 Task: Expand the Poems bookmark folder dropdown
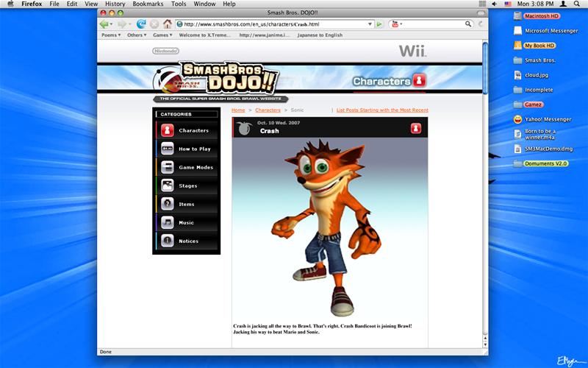coord(111,35)
